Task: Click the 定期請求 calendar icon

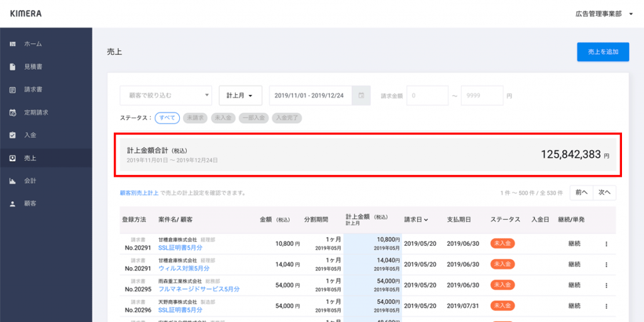Action: (x=13, y=112)
